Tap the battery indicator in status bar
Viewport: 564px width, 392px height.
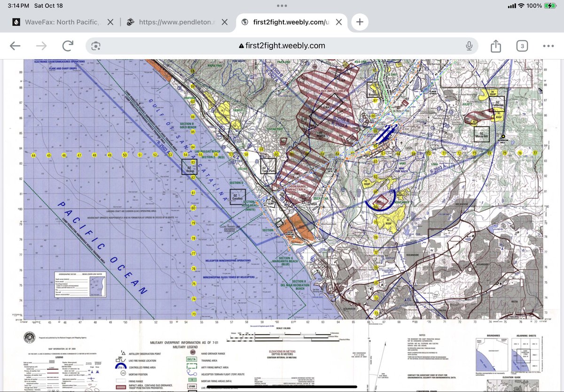click(x=549, y=6)
